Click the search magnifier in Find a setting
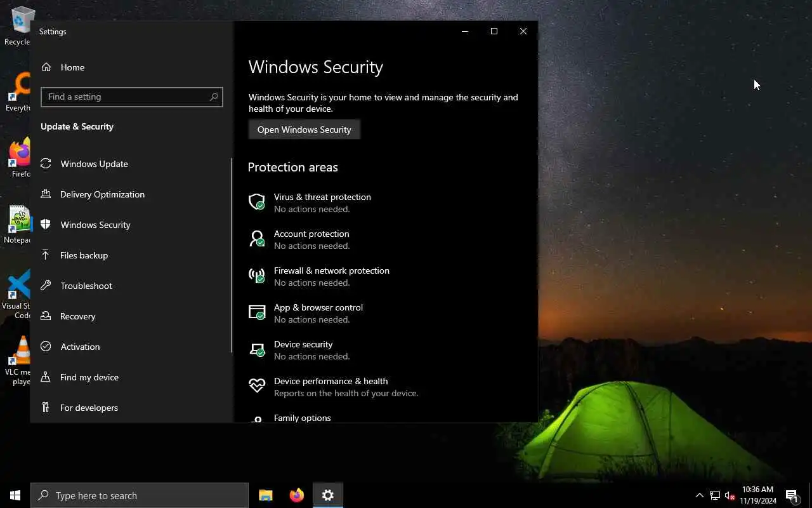Image resolution: width=812 pixels, height=508 pixels. (214, 97)
